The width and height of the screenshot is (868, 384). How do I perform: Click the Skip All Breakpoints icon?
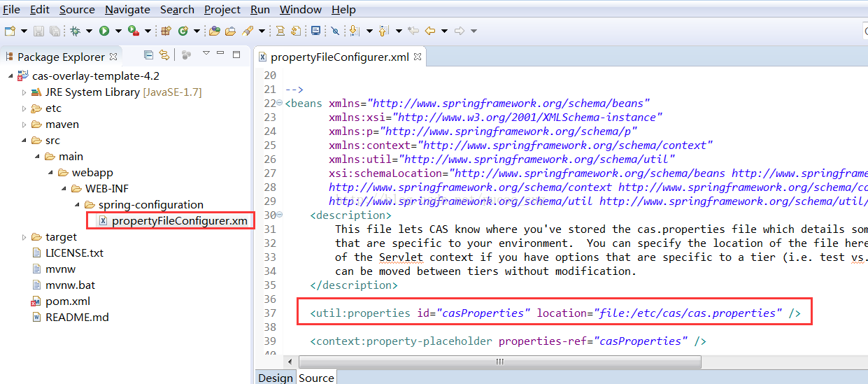point(335,31)
